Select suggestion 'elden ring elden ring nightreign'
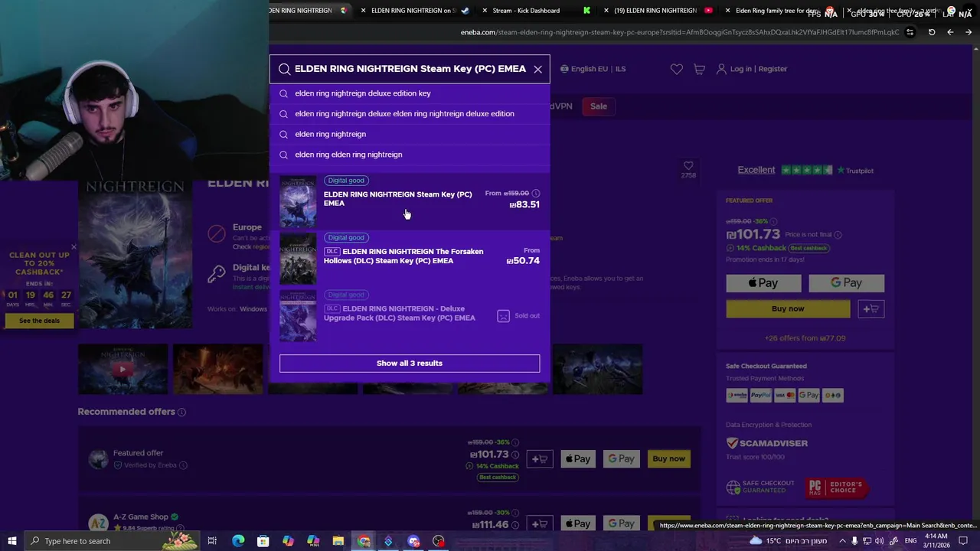This screenshot has height=551, width=980. click(410, 155)
